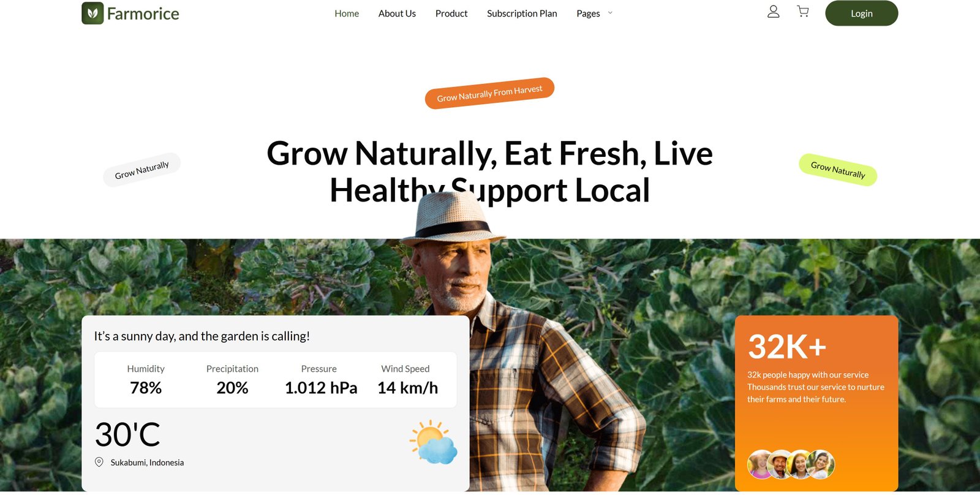Click the last customer avatar in orange card
This screenshot has width=980, height=495.
click(x=821, y=464)
